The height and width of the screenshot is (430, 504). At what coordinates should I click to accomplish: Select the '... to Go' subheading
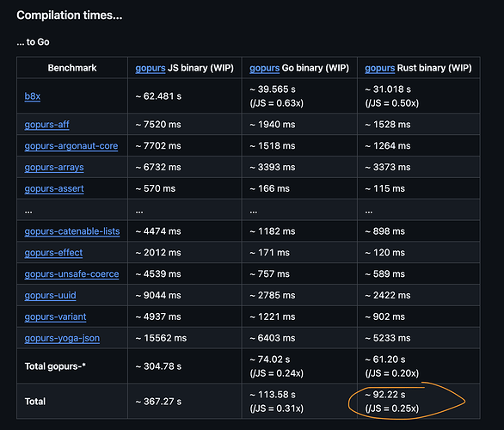33,42
